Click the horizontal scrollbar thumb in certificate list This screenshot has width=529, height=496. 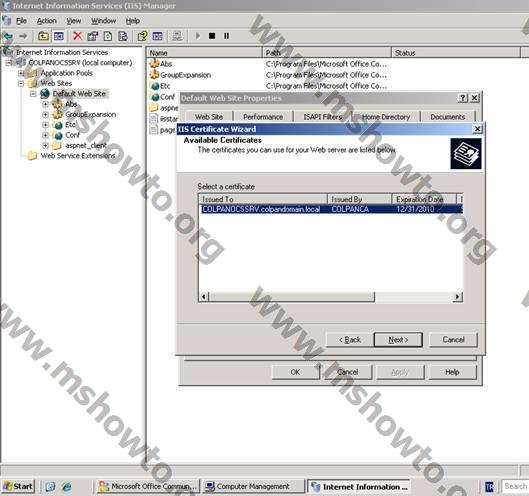pyautogui.click(x=292, y=297)
